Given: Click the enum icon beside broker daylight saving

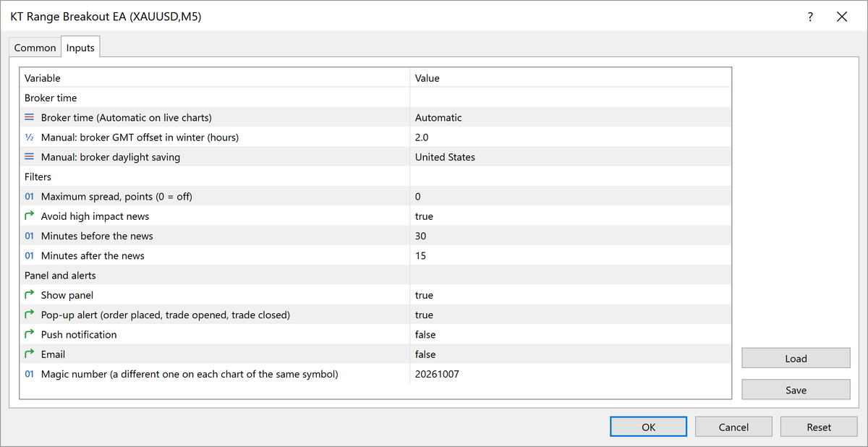Looking at the screenshot, I should 30,157.
